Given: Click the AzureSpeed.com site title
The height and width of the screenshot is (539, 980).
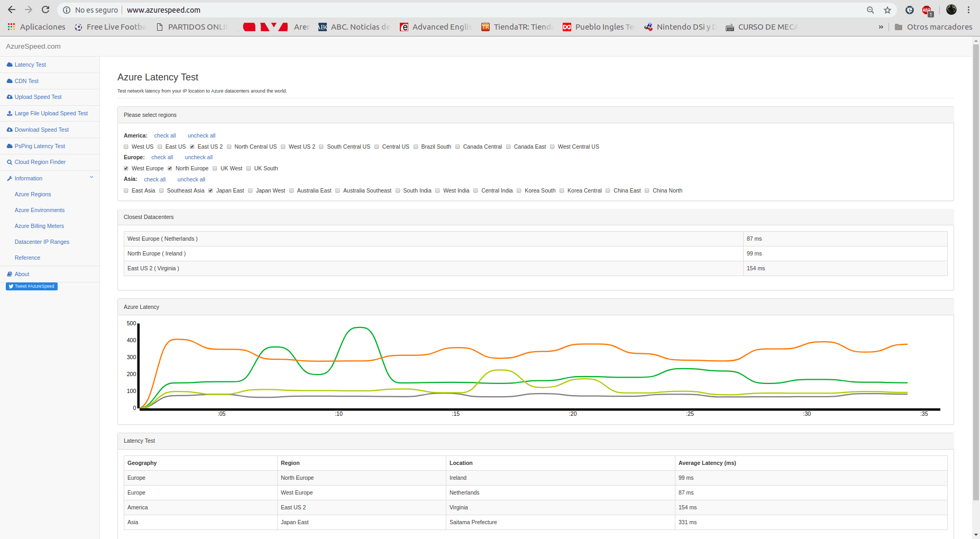Looking at the screenshot, I should click(33, 47).
